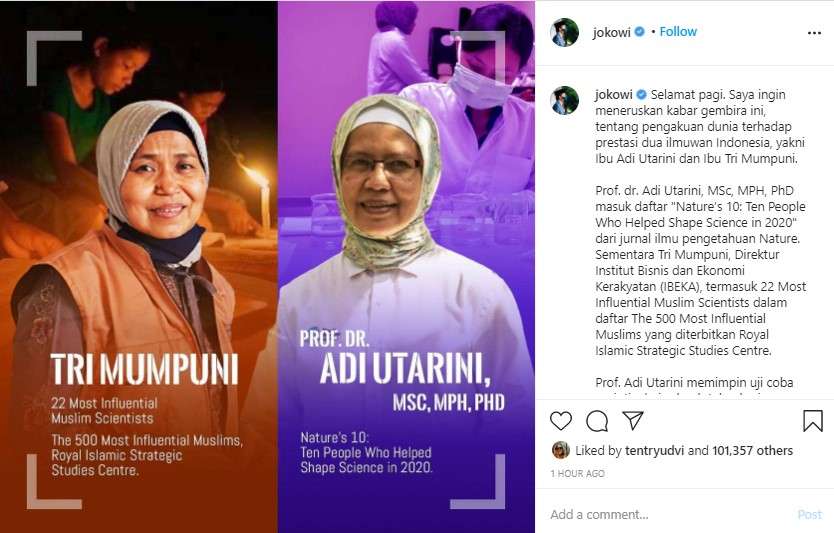Click the Add a comment field
The image size is (834, 533).
point(670,514)
